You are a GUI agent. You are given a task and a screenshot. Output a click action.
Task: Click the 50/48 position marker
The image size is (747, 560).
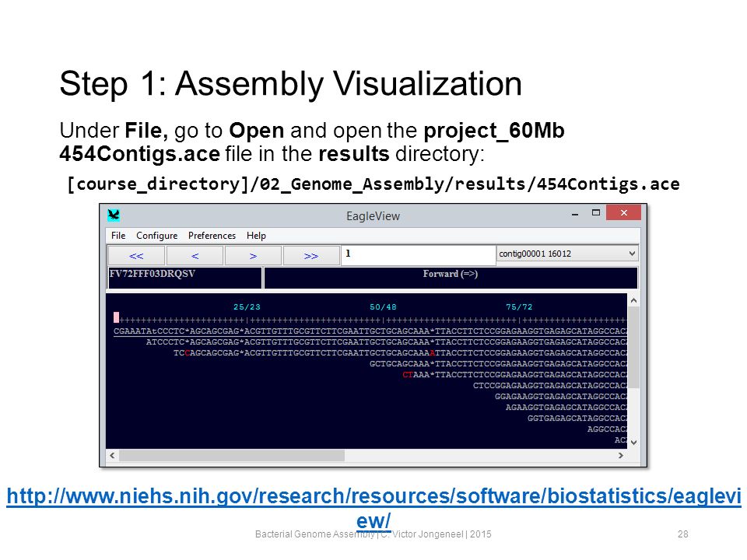click(383, 307)
